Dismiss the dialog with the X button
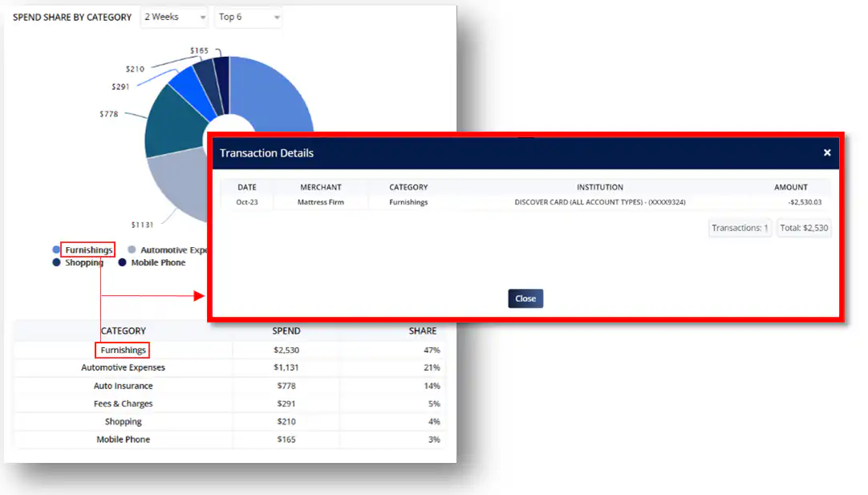The image size is (868, 495). click(827, 152)
